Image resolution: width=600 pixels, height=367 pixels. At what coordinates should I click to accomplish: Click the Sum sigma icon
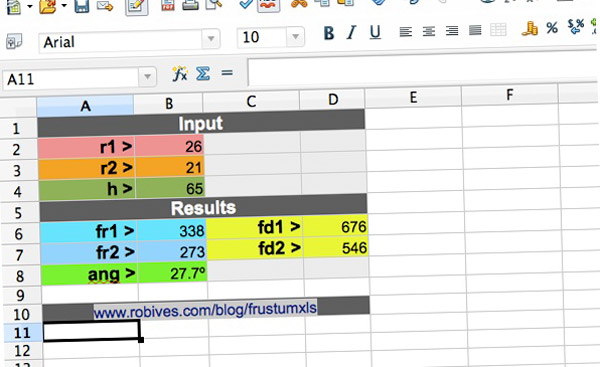pos(203,73)
